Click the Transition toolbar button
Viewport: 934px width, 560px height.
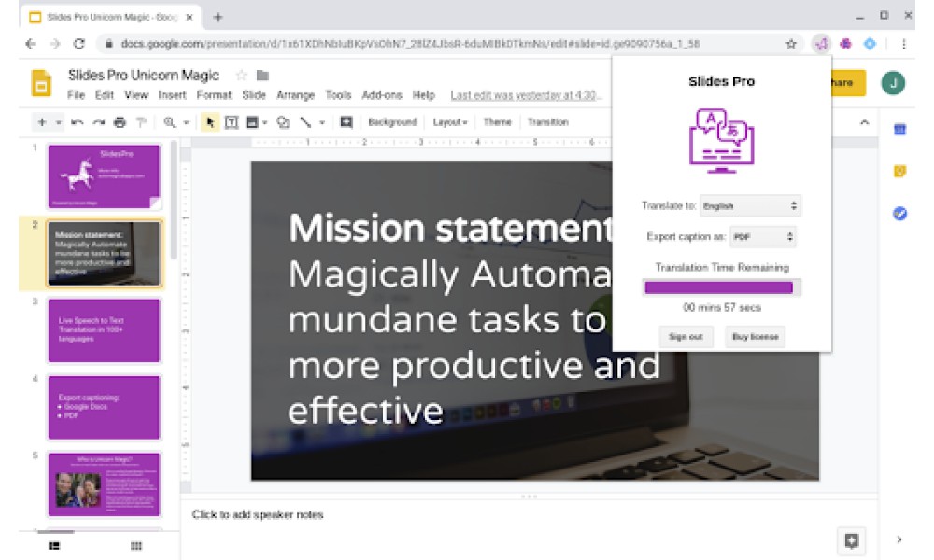[548, 122]
